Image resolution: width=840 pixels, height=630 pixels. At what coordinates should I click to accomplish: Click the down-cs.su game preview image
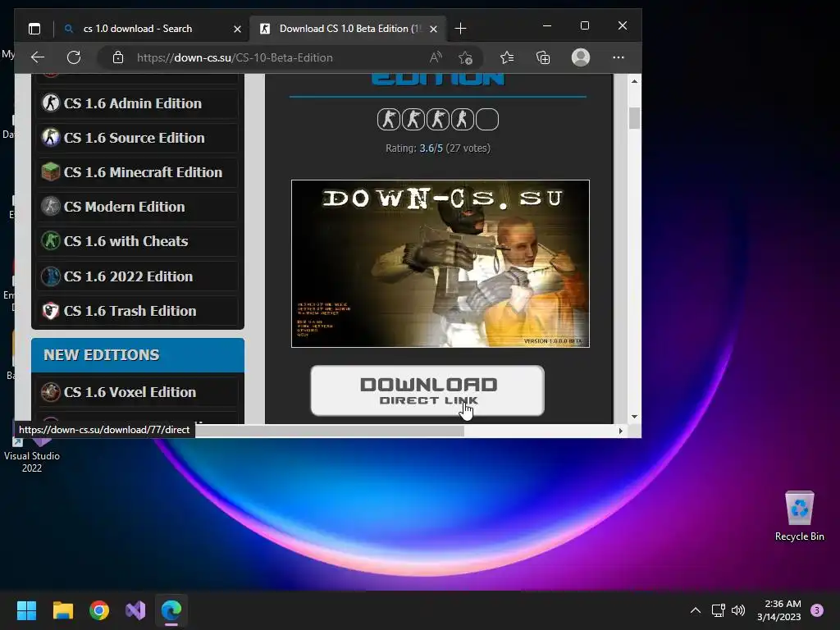coord(441,263)
